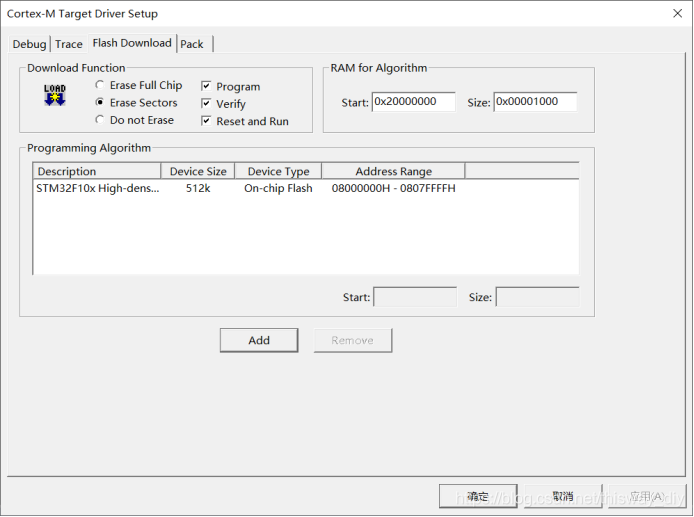Disable the Reset and Run checkbox
Screen dimensions: 694x517
(206, 121)
